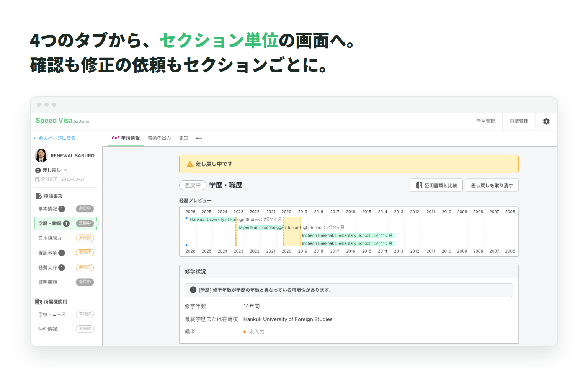Click the exclamation alert icon in 修学状況
588x392 pixels.
[x=193, y=290]
